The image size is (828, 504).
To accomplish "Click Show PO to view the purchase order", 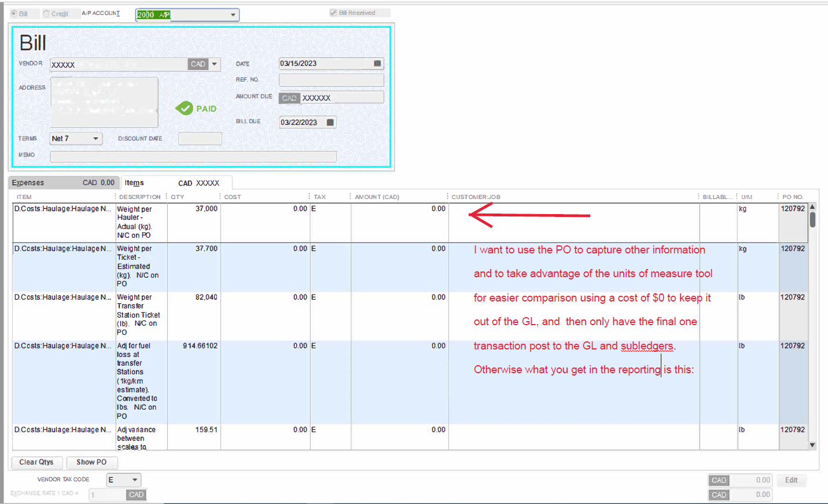I will click(x=91, y=462).
